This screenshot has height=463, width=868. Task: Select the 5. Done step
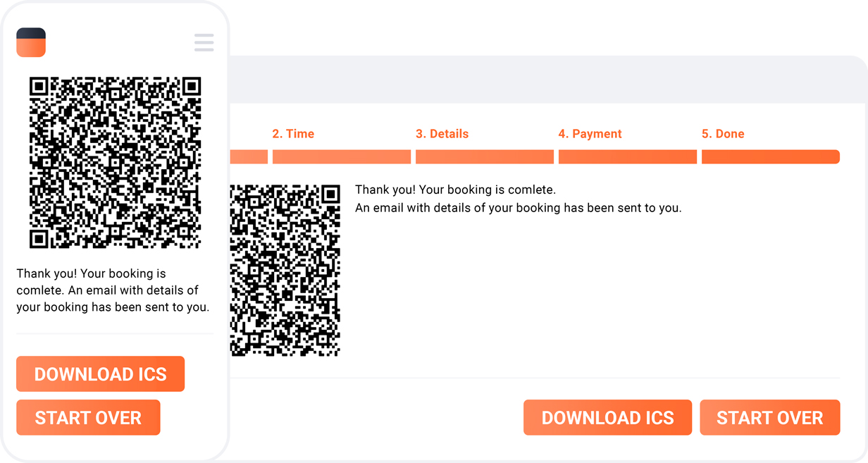723,134
